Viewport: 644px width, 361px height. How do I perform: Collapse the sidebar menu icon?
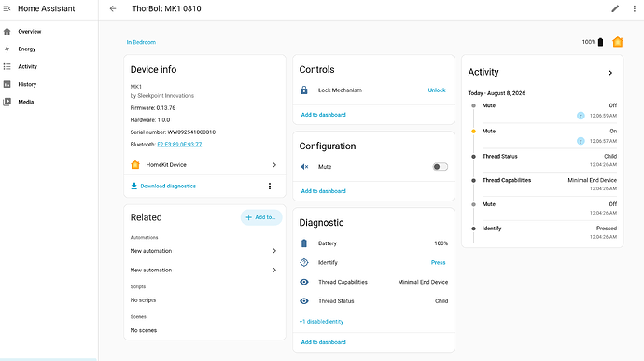(x=7, y=8)
